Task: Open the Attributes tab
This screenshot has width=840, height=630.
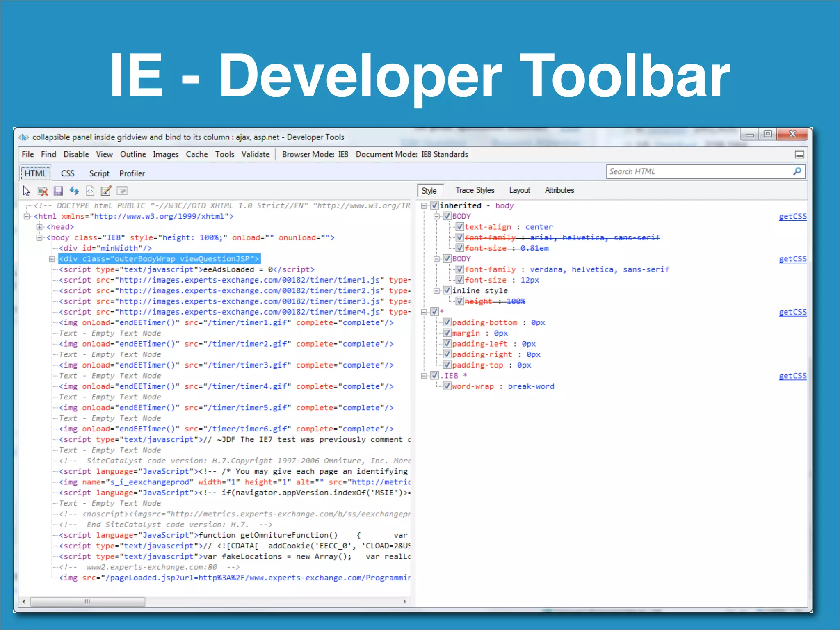Action: tap(559, 190)
